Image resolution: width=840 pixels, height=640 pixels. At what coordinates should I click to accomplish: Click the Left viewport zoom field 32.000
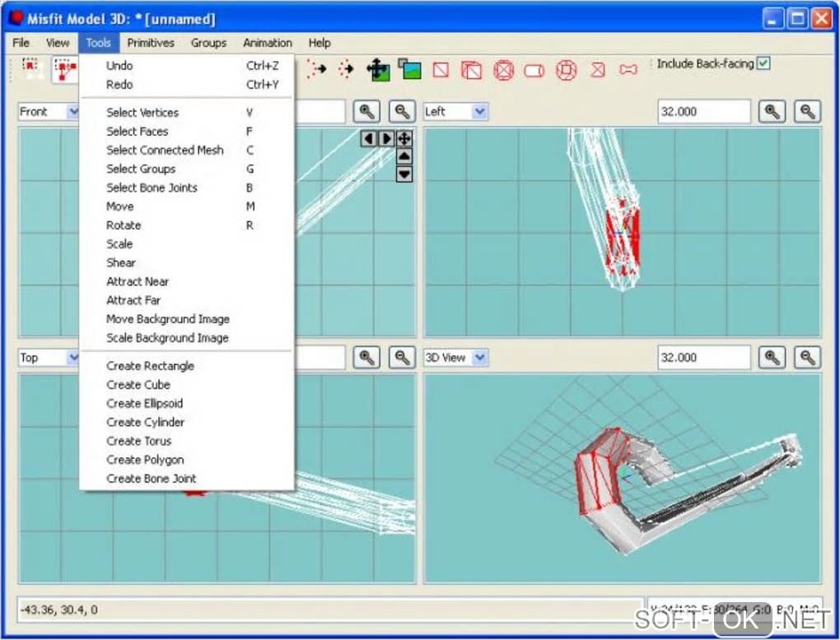pos(704,111)
